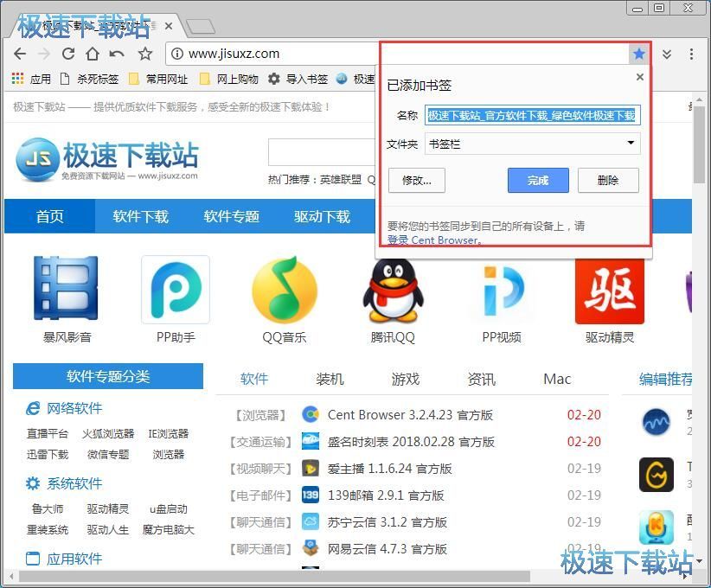This screenshot has height=588, width=711.
Task: Click the 鲁大师 link
Action: [48, 508]
